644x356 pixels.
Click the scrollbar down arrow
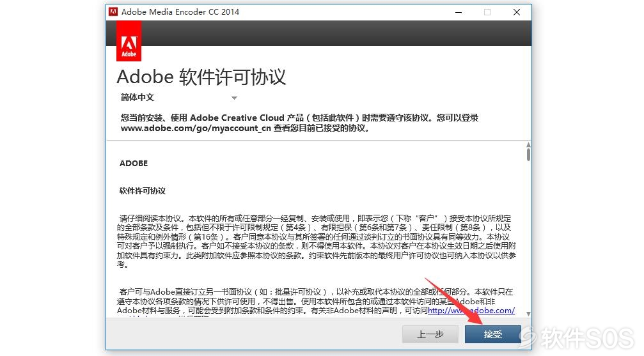click(528, 314)
